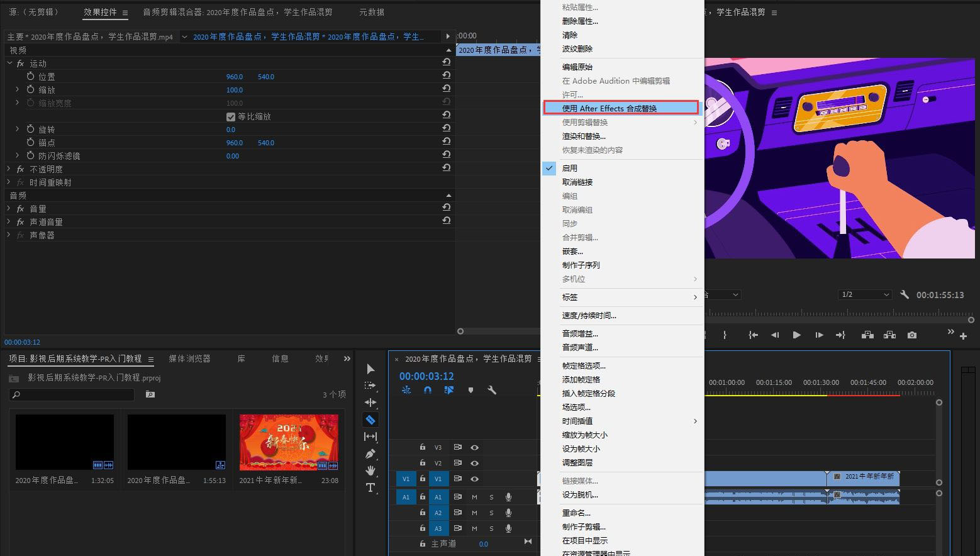The image size is (980, 556).
Task: Step back one frame in Program monitor
Action: [x=775, y=335]
